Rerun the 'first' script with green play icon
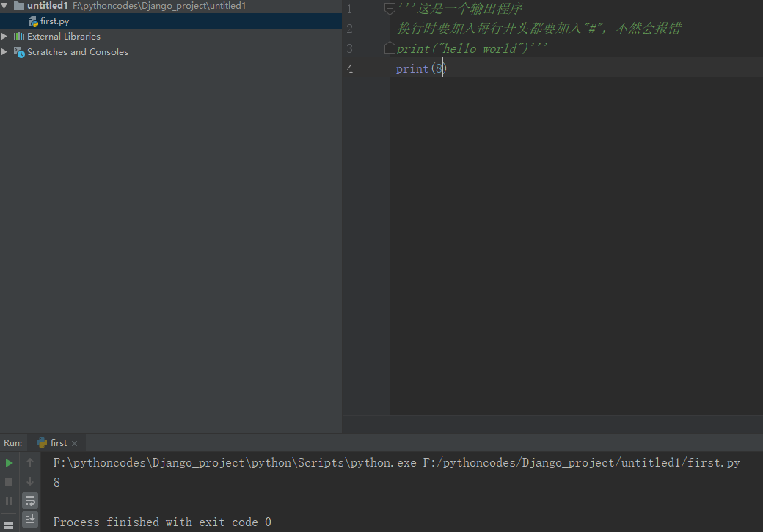The height and width of the screenshot is (532, 763). click(x=9, y=463)
